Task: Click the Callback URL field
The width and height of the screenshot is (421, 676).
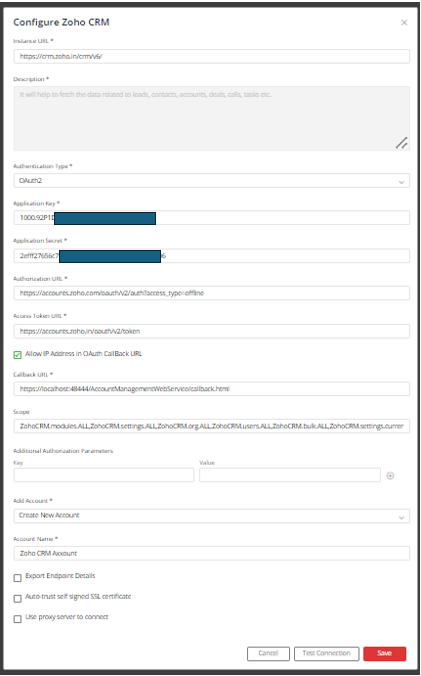Action: pyautogui.click(x=212, y=388)
